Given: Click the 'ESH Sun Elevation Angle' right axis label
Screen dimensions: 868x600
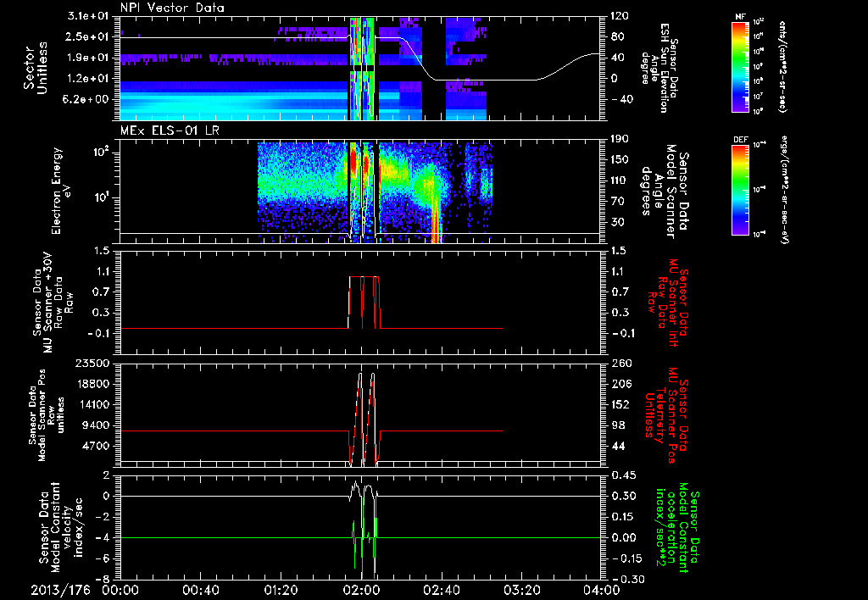Looking at the screenshot, I should click(x=659, y=68).
